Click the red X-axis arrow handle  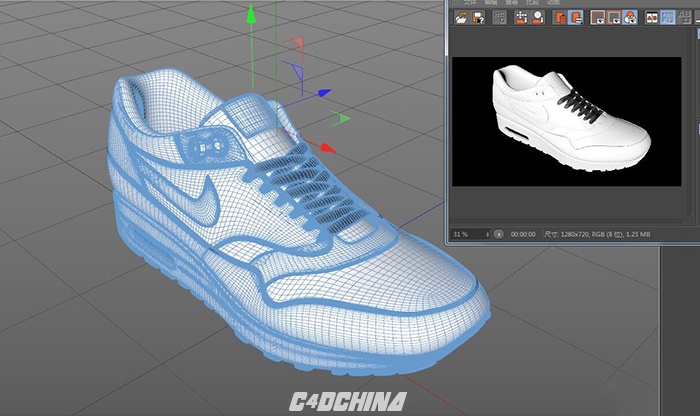pos(328,148)
